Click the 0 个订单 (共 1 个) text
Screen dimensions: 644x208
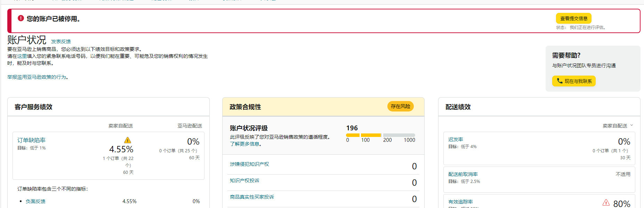(x=610, y=151)
